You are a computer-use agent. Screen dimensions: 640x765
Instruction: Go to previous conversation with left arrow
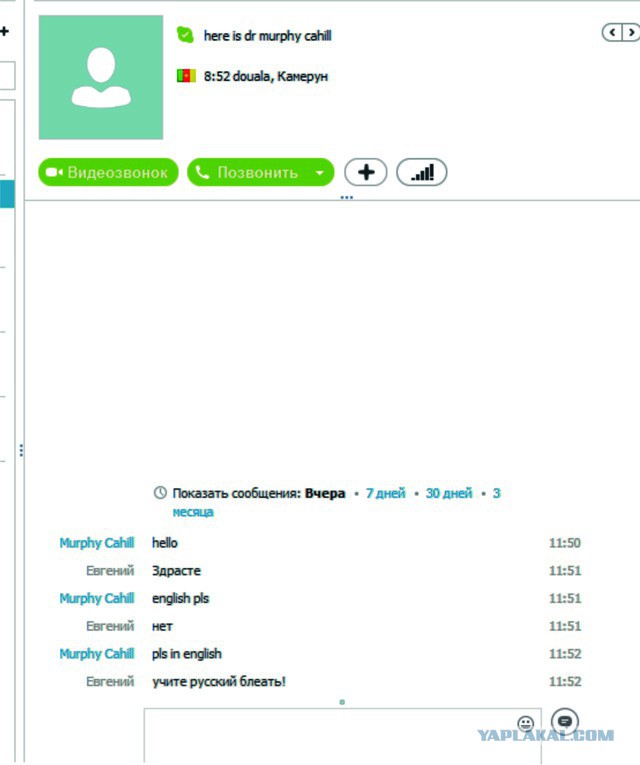(x=612, y=33)
